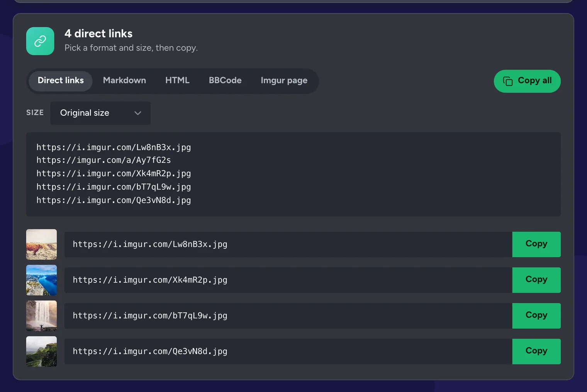Image resolution: width=587 pixels, height=392 pixels.
Task: Copy the Lw8nB3x.jpg link
Action: click(x=536, y=244)
